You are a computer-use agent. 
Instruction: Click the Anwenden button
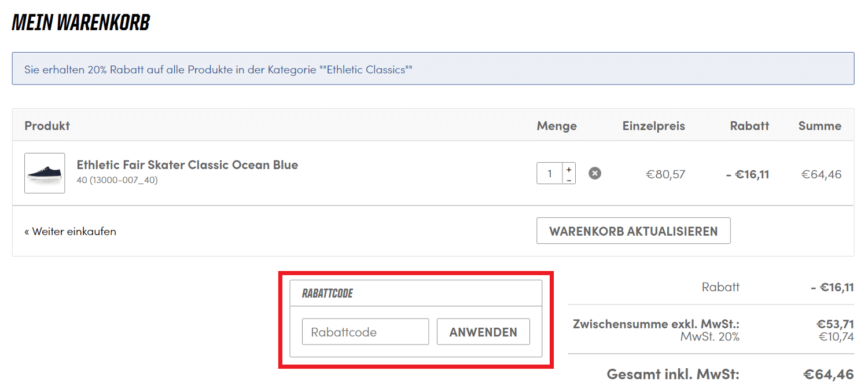point(483,332)
